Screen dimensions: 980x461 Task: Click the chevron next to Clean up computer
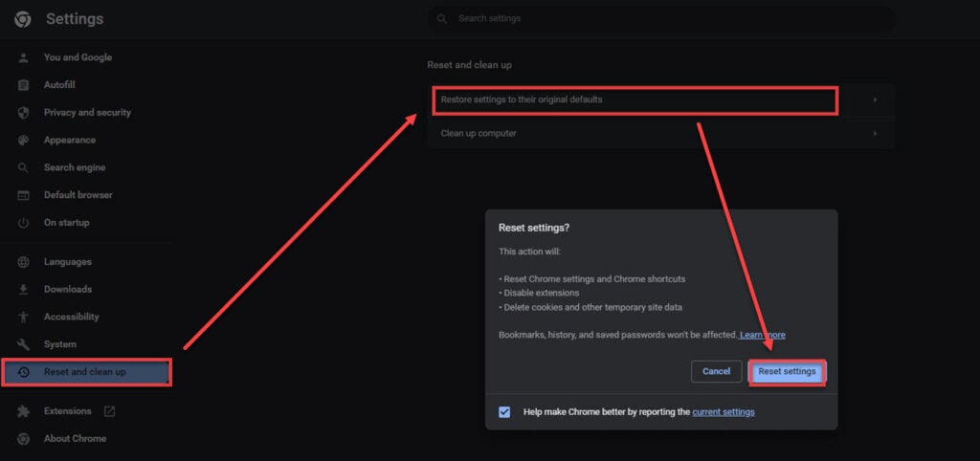coord(875,133)
